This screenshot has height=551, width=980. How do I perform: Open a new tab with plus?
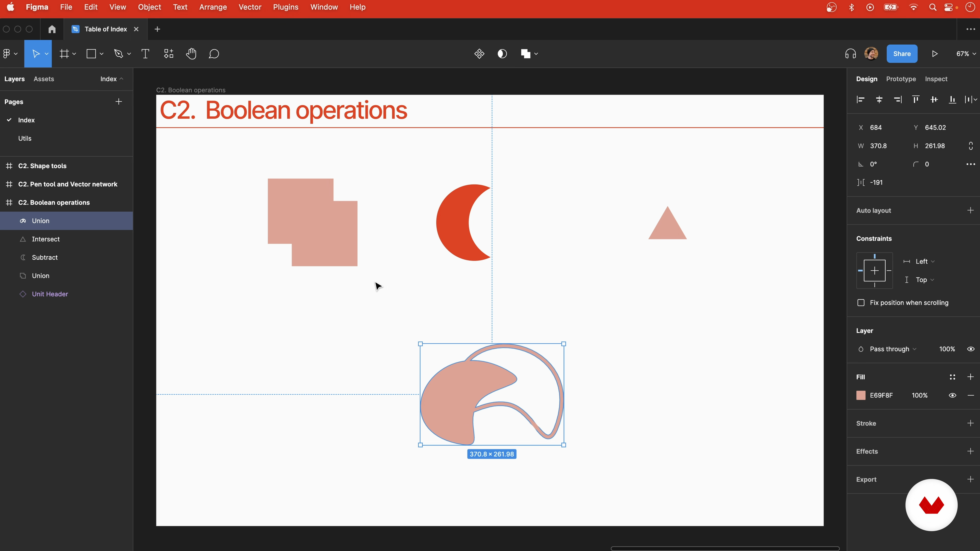point(157,29)
